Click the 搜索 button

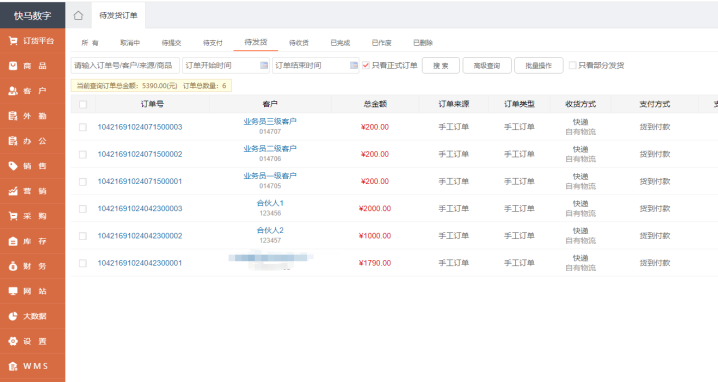coord(441,65)
